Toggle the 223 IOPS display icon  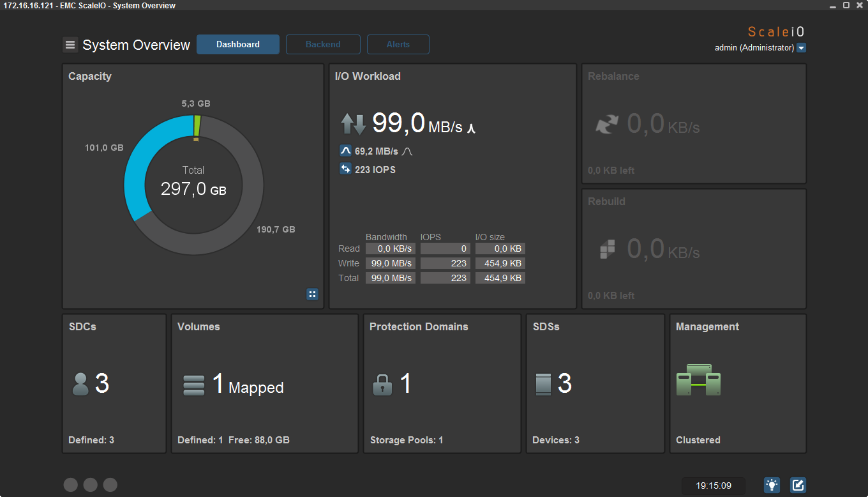pos(345,169)
